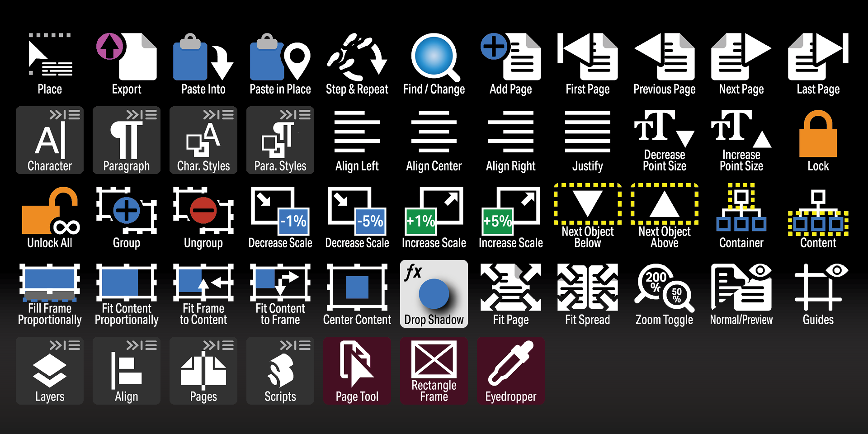Expand the Pages panel button

coord(203,371)
